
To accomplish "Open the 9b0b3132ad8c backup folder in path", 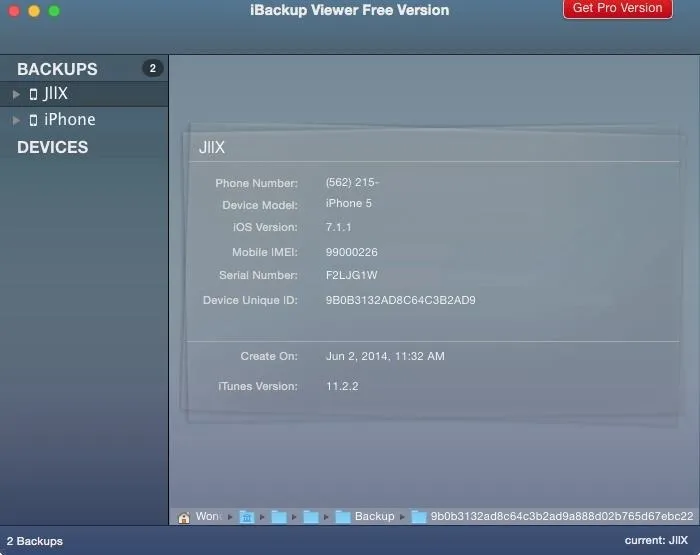I will 552,517.
